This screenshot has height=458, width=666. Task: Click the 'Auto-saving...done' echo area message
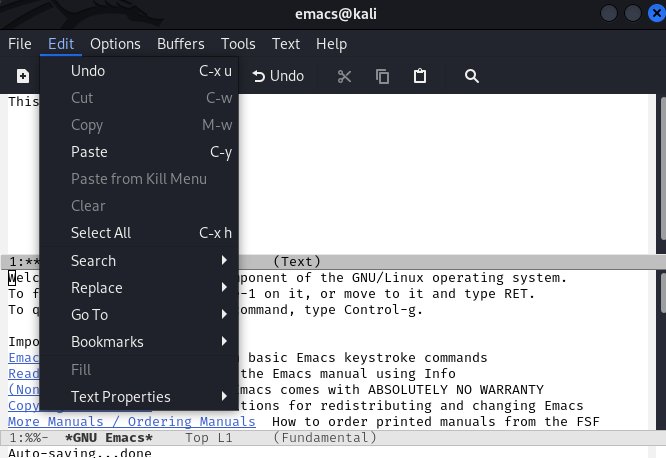tap(80, 452)
